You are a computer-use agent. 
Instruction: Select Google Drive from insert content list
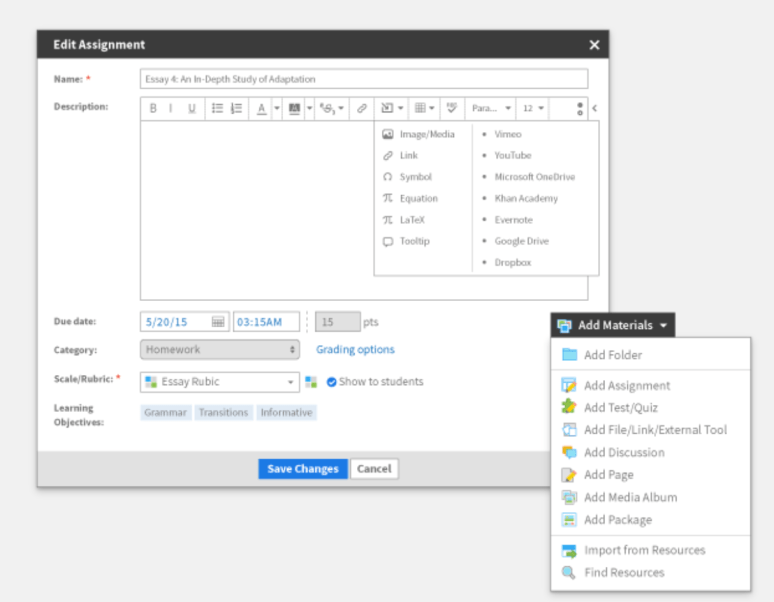point(521,241)
